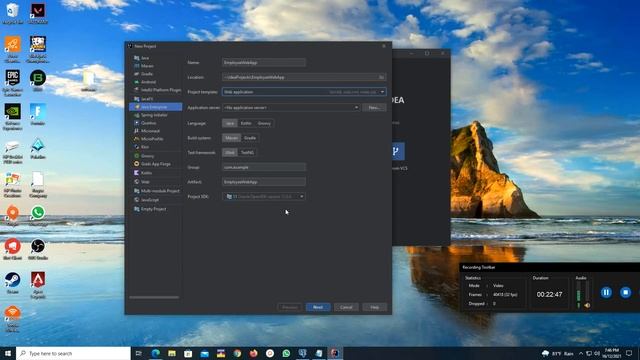Image resolution: width=640 pixels, height=360 pixels.
Task: Open Recycle Bin on the desktop
Action: (13, 13)
